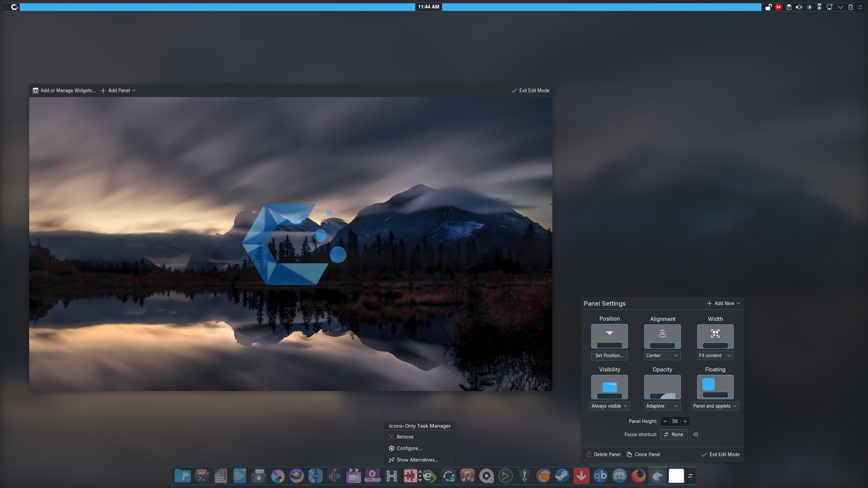868x488 pixels.
Task: Expand the Width Fit content dropdown
Action: tap(715, 355)
